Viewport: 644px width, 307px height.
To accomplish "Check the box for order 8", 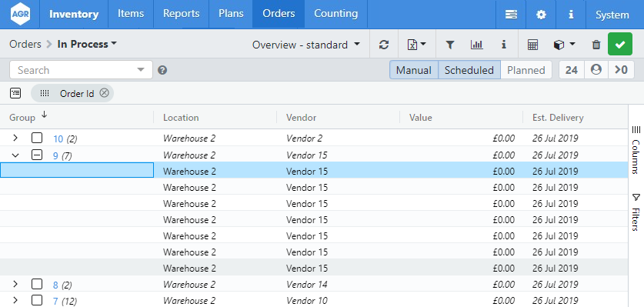I will [x=37, y=284].
